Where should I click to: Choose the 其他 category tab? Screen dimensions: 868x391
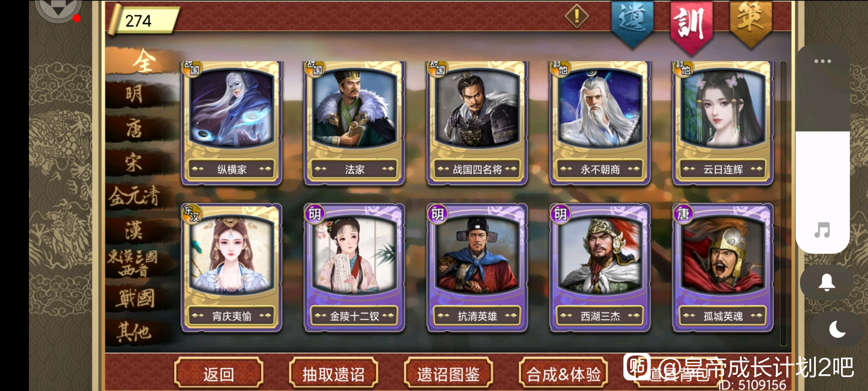coord(135,332)
